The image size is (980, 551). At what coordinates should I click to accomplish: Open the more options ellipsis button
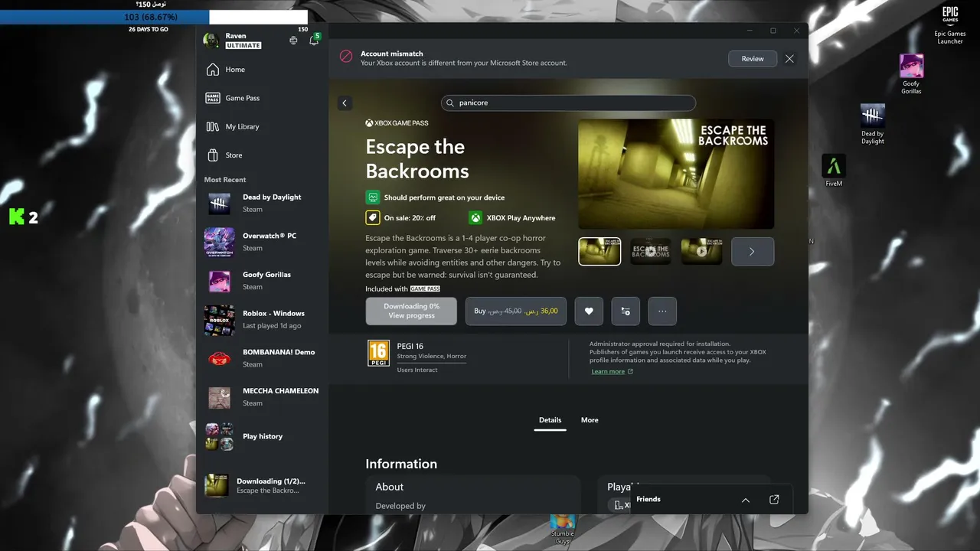tap(662, 311)
